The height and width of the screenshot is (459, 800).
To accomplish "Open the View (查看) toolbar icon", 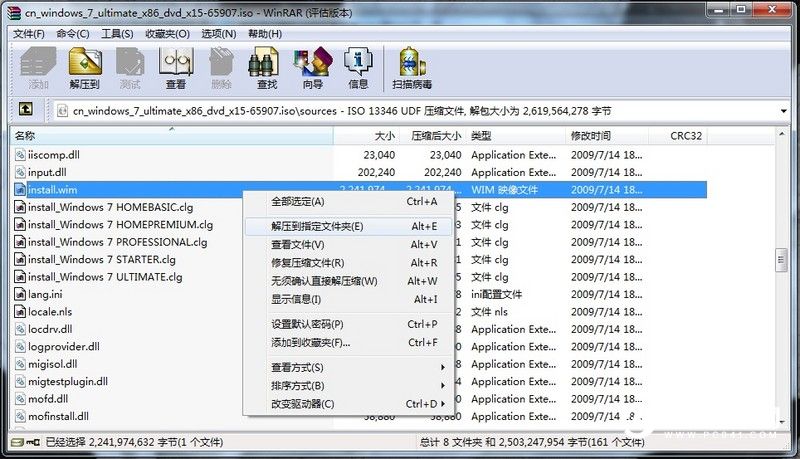I will point(176,68).
